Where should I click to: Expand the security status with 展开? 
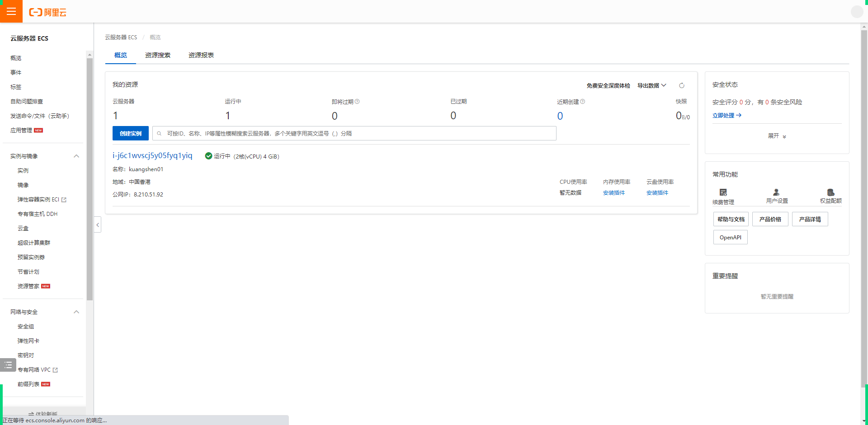pos(777,136)
